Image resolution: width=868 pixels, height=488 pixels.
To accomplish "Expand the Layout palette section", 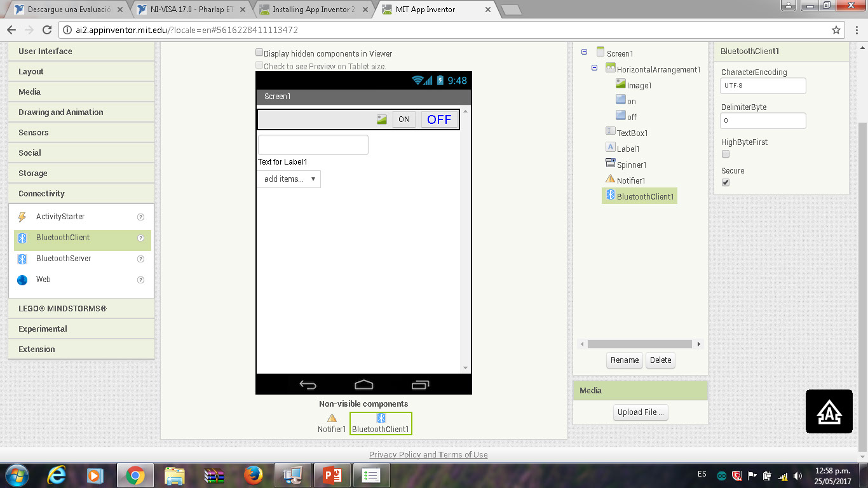I will coord(81,72).
